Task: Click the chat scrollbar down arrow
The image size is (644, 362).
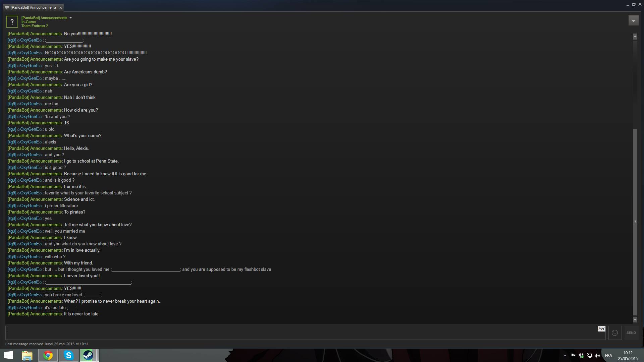Action: (635, 320)
